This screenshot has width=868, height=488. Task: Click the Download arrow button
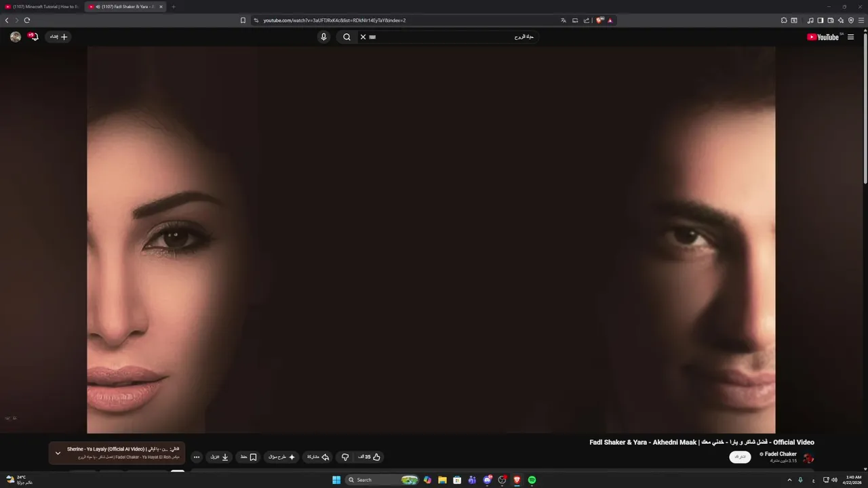220,457
